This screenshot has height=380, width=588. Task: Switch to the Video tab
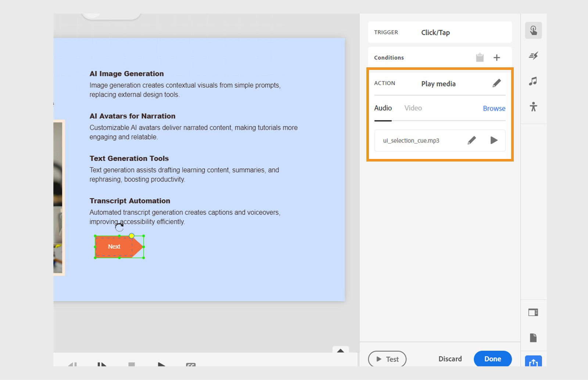point(413,108)
